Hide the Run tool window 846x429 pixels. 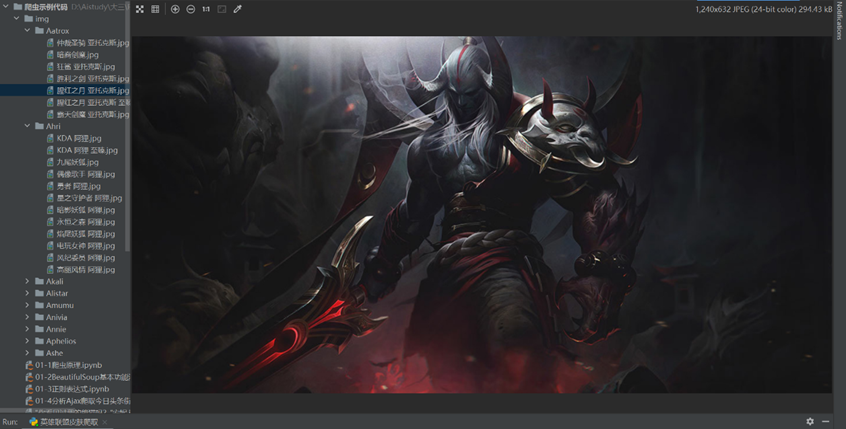(825, 421)
